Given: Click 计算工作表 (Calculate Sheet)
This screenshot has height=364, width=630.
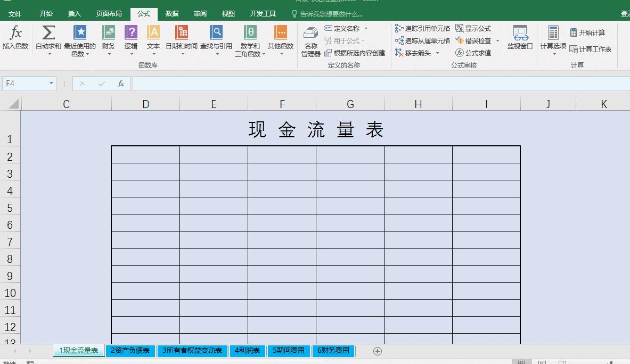Looking at the screenshot, I should (591, 48).
